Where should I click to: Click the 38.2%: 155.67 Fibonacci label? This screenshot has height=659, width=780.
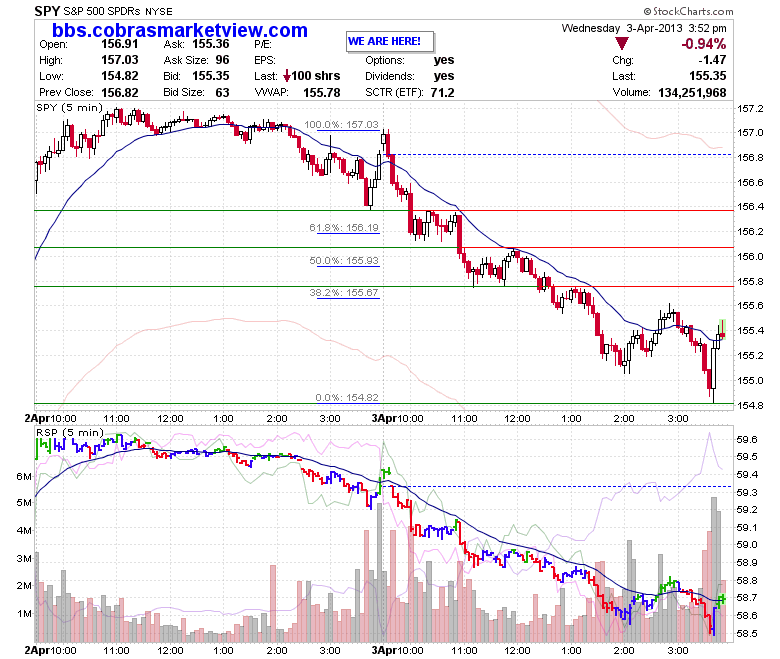pos(344,292)
